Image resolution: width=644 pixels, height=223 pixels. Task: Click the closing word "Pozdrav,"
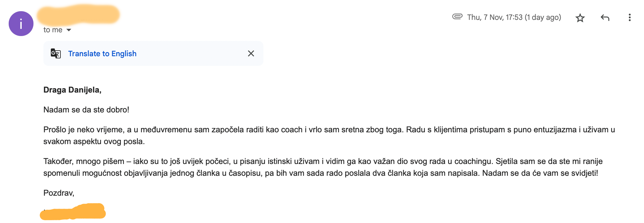click(59, 193)
